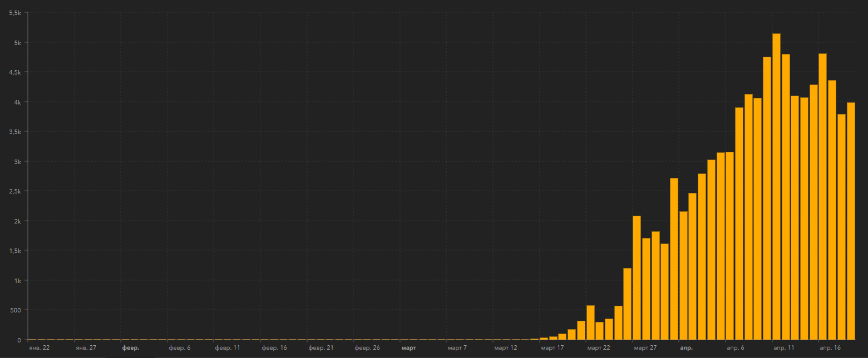Select the 'март 22' date label

598,348
